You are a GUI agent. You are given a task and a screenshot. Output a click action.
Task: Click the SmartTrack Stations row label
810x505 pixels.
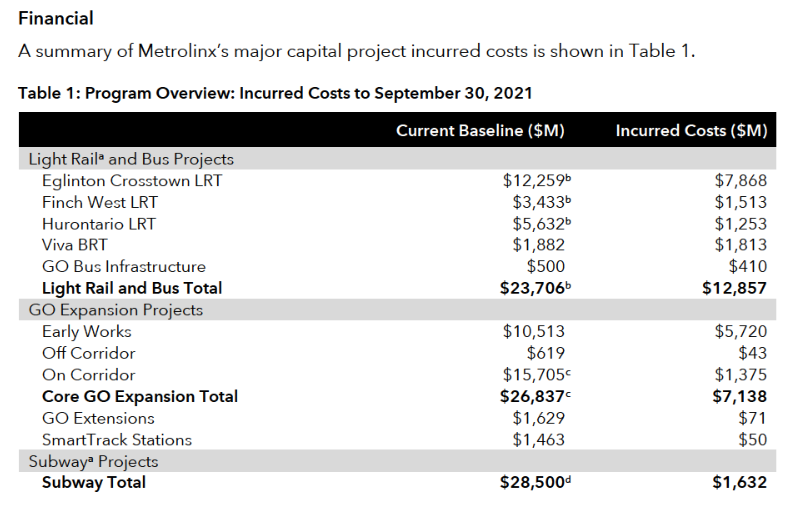point(117,440)
